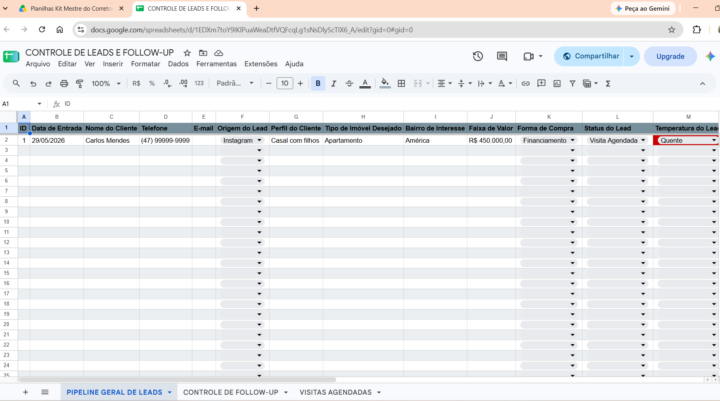Open the search menus magnifier icon
Viewport: 720px width, 401px height.
pos(16,84)
